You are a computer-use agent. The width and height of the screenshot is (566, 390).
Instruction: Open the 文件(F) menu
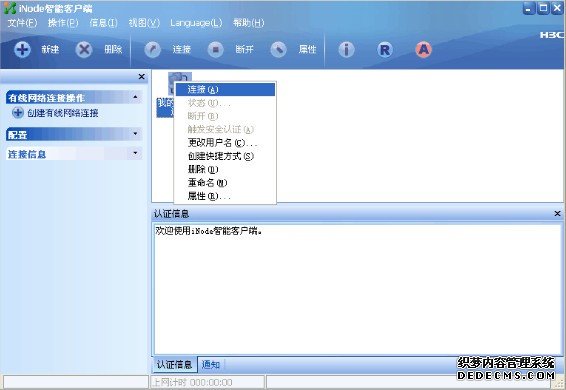pos(22,23)
